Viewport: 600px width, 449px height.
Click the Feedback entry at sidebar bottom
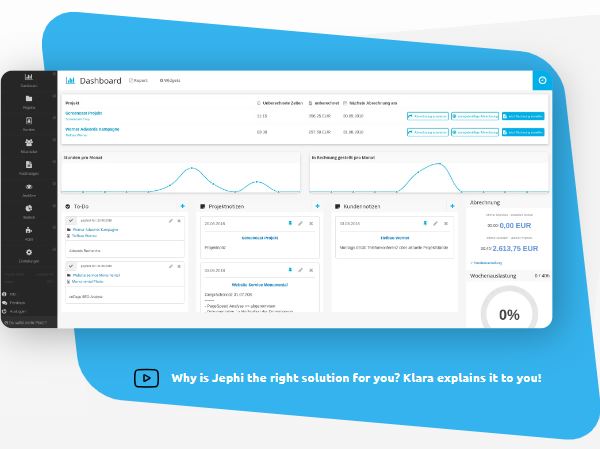click(x=14, y=302)
